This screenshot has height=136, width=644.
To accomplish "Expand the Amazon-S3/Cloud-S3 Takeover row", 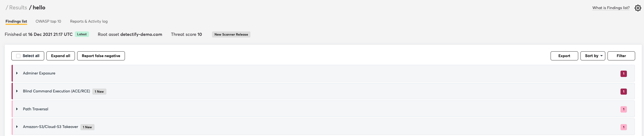I will [17, 127].
